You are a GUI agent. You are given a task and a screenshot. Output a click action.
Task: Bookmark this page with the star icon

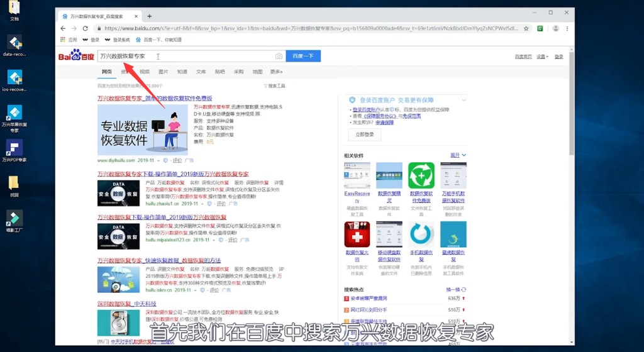526,28
